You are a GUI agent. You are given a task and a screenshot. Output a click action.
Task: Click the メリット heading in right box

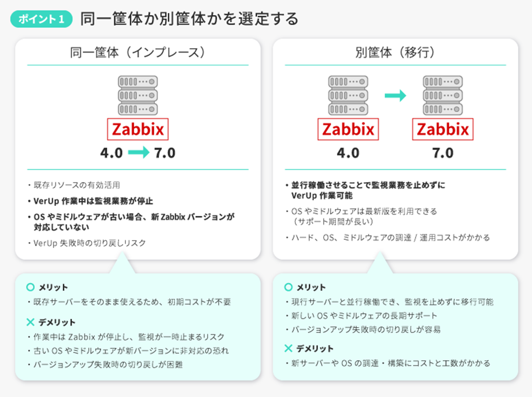pos(311,287)
